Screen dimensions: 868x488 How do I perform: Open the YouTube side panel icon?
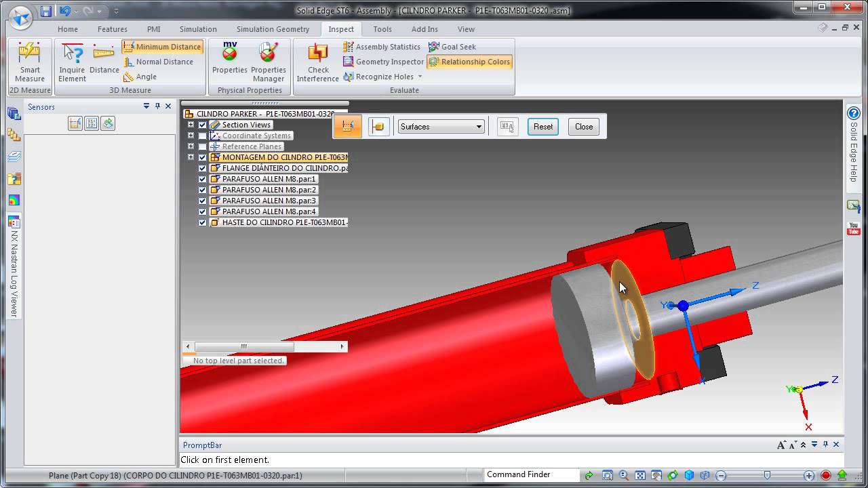(854, 228)
